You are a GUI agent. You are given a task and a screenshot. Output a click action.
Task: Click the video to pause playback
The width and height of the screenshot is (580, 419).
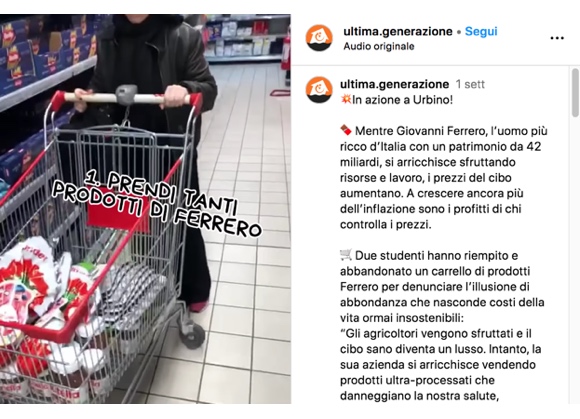145,209
